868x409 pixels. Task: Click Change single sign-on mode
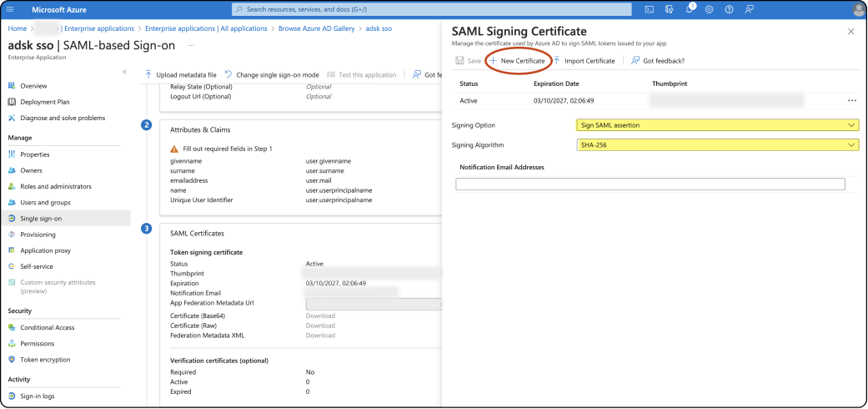[x=272, y=75]
